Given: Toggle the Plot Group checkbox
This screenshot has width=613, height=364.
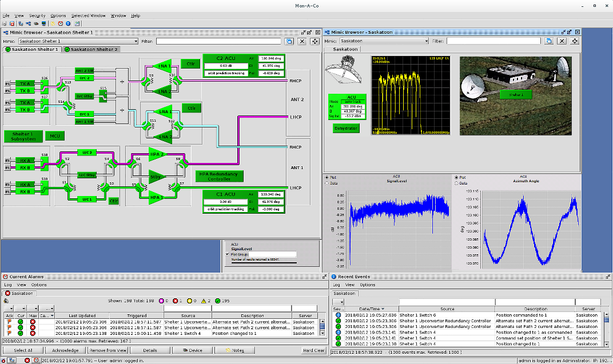Looking at the screenshot, I should 227,254.
